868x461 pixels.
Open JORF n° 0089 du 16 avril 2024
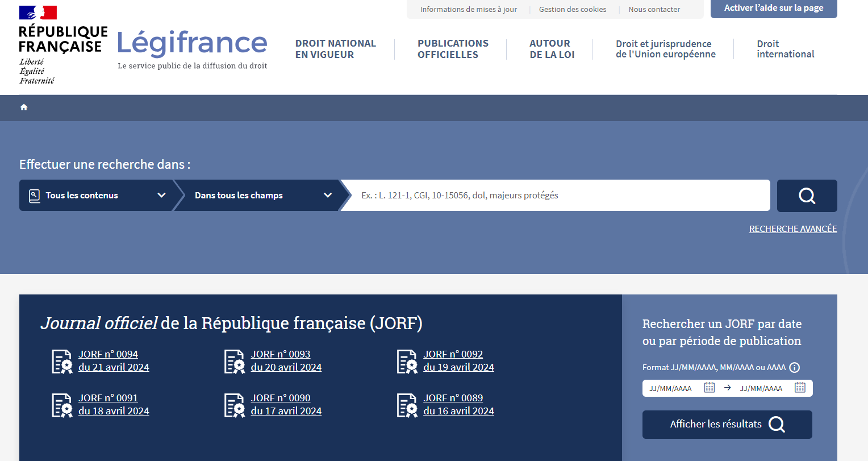458,405
